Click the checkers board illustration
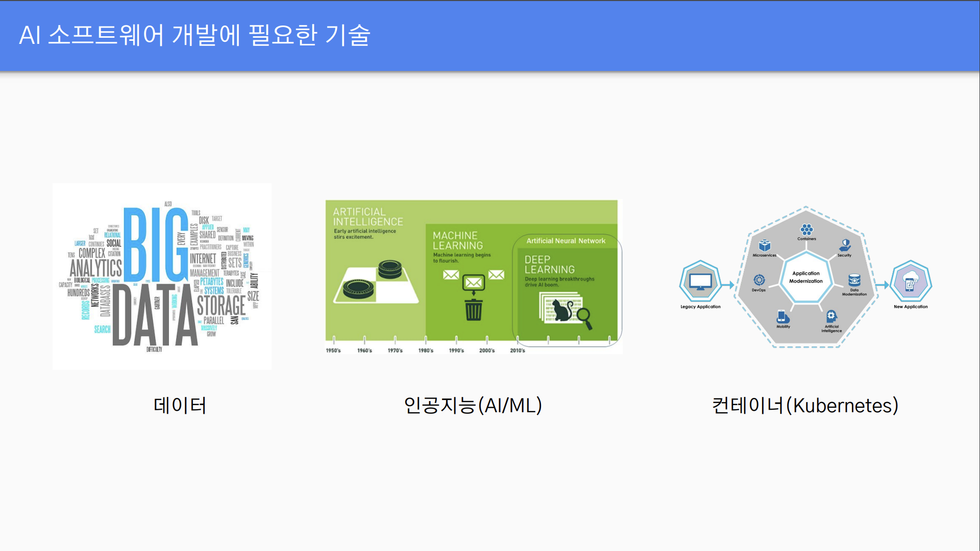 point(376,284)
